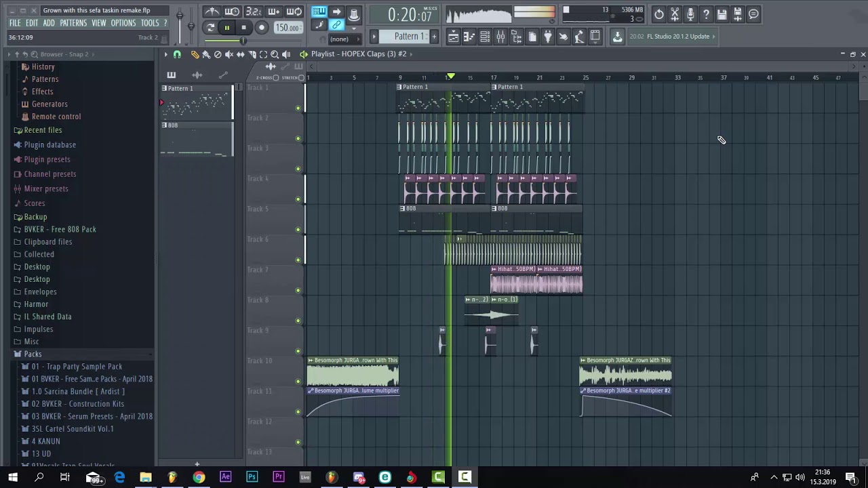Save the project with floppy disk icon
This screenshot has width=868, height=488.
tap(722, 14)
